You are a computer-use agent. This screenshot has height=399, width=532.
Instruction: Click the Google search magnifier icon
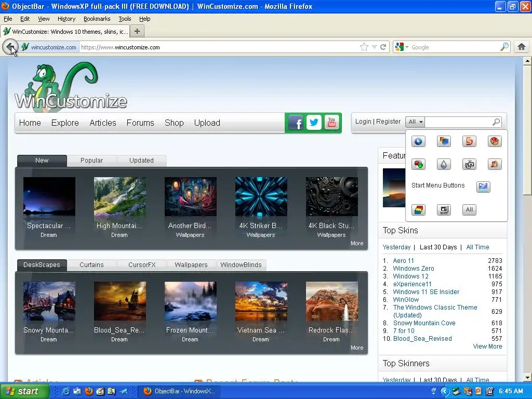(504, 47)
